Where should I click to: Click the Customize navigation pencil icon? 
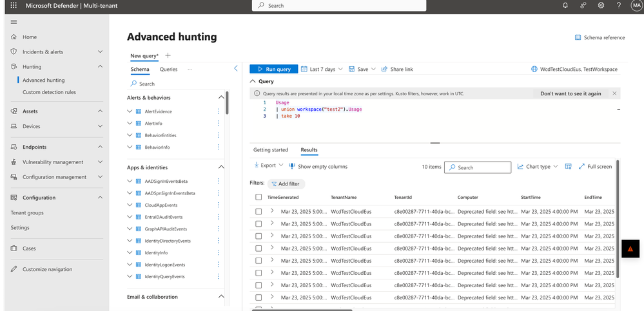point(14,269)
